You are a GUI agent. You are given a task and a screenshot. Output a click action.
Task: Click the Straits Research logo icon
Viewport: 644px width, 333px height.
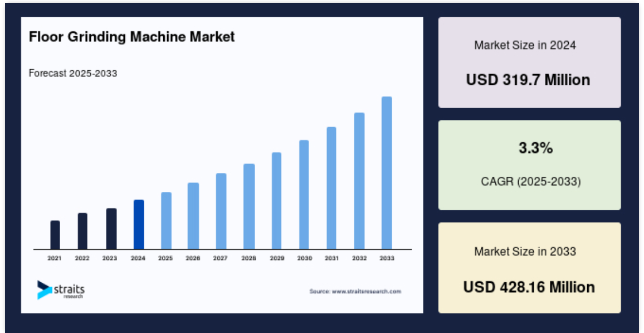45,289
